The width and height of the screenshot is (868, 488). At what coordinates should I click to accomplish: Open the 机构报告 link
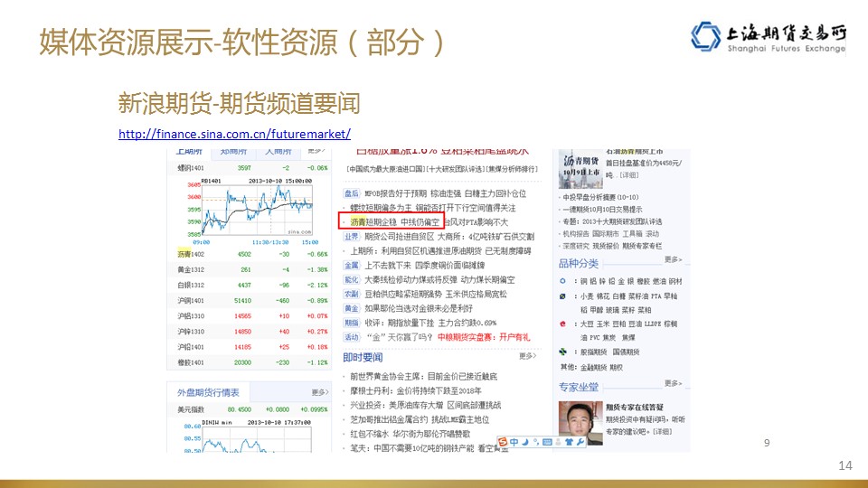pyautogui.click(x=576, y=233)
